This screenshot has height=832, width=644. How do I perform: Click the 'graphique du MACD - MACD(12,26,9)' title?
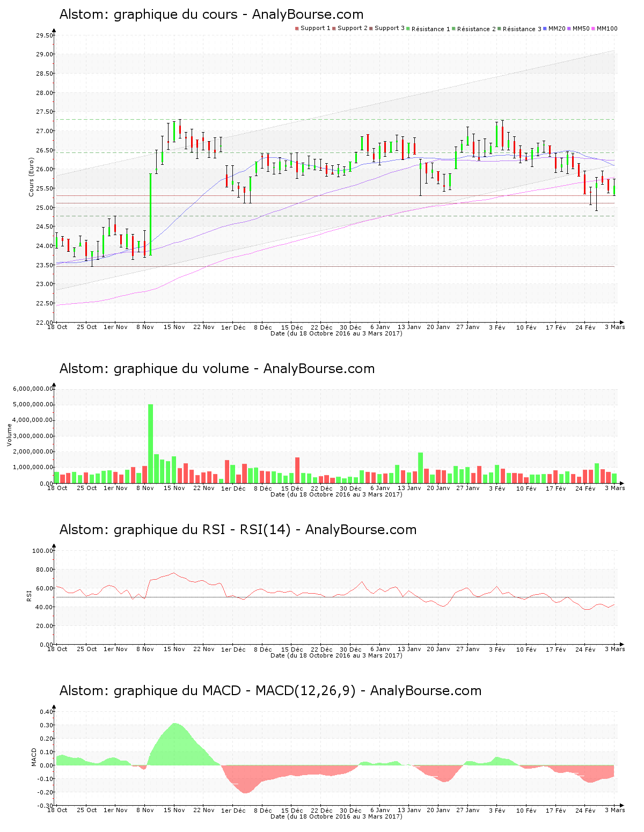235,691
